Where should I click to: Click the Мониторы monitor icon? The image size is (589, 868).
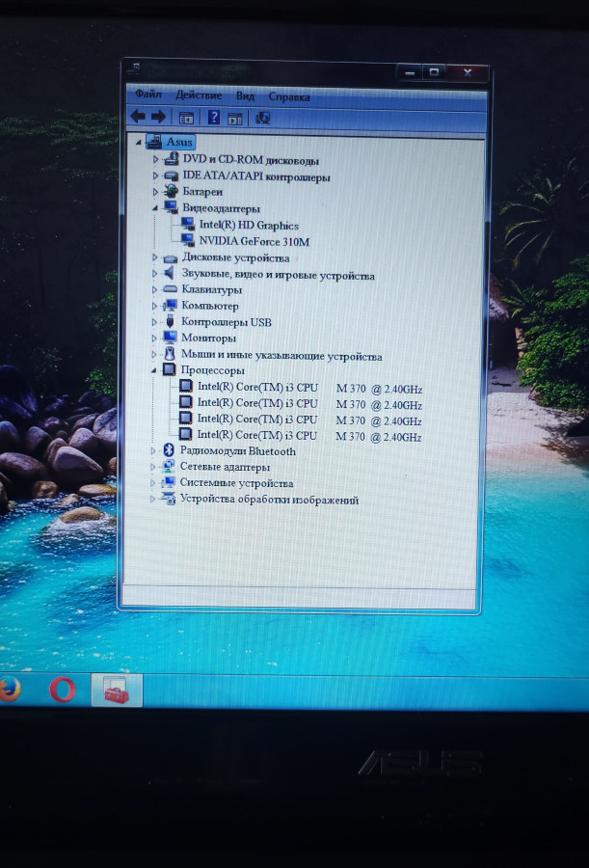pos(170,338)
